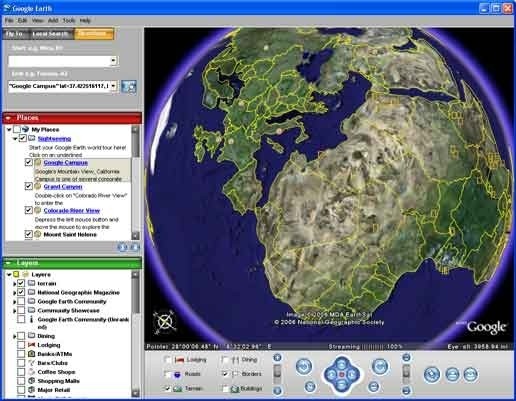This screenshot has height=401, width=516.
Task: Click the rotate clockwise navigation button
Action: (380, 367)
